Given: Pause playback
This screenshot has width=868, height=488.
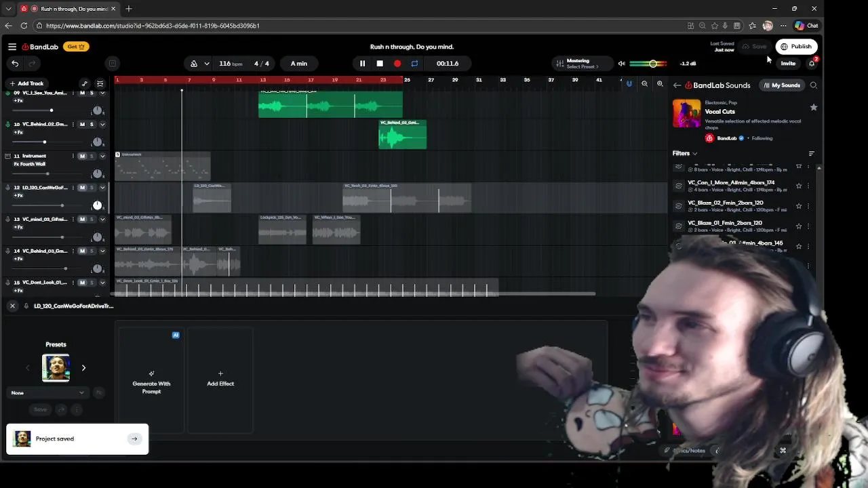Looking at the screenshot, I should (362, 64).
